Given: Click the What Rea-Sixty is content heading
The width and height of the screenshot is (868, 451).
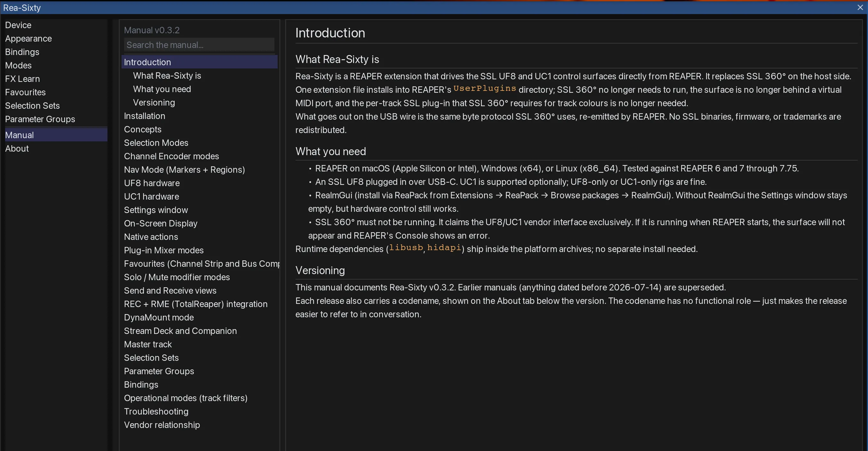Looking at the screenshot, I should pyautogui.click(x=337, y=59).
